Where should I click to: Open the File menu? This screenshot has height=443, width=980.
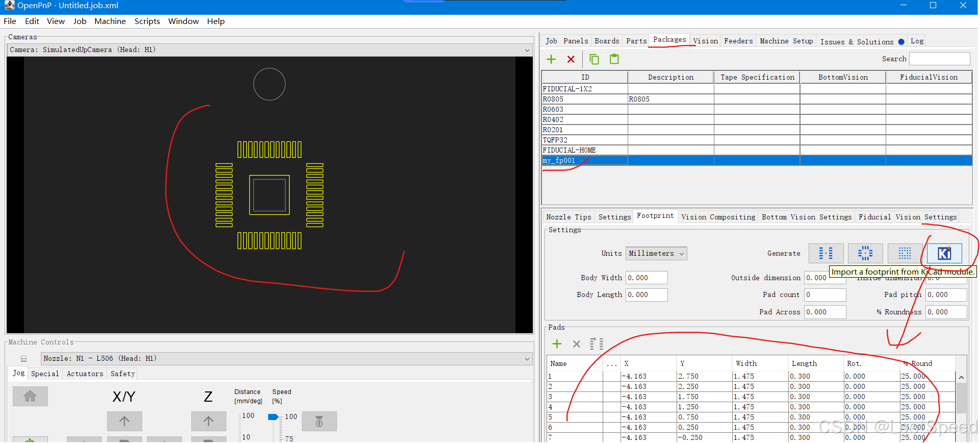click(x=10, y=21)
